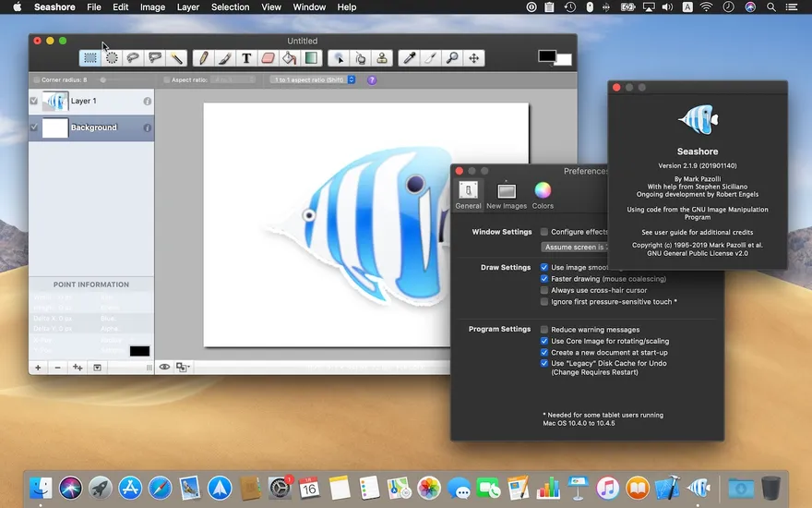This screenshot has height=508, width=812.
Task: Uncheck Create a new document at start-up
Action: (544, 353)
